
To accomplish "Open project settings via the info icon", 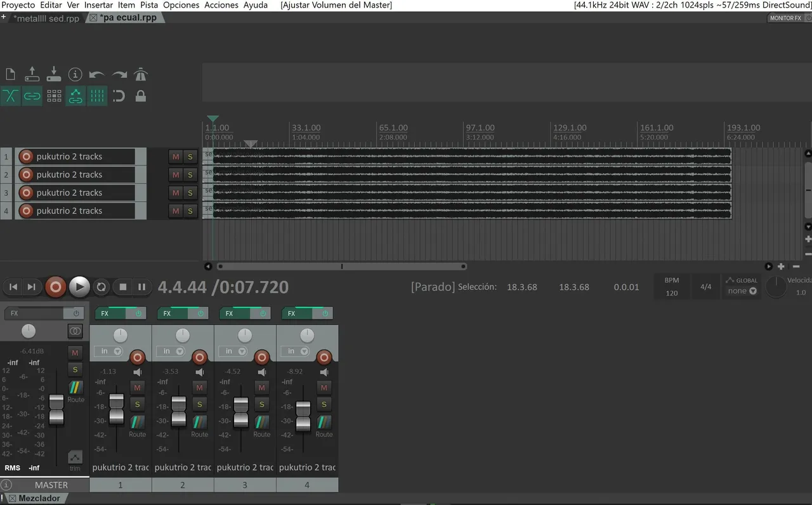I will point(75,75).
